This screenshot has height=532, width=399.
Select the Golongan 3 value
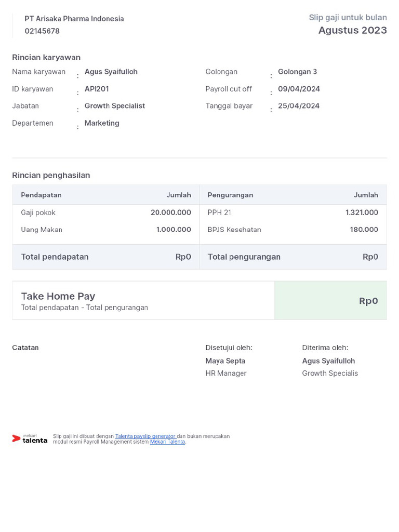[297, 72]
